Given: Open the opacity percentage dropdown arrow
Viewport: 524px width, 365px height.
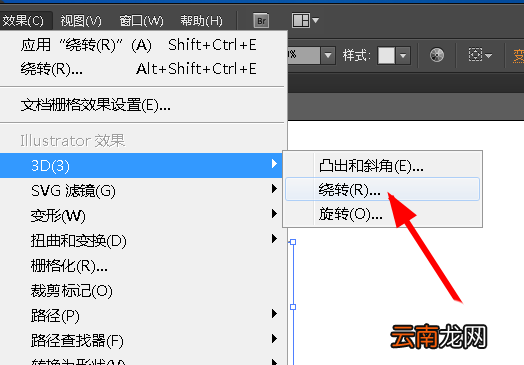Looking at the screenshot, I should 328,55.
